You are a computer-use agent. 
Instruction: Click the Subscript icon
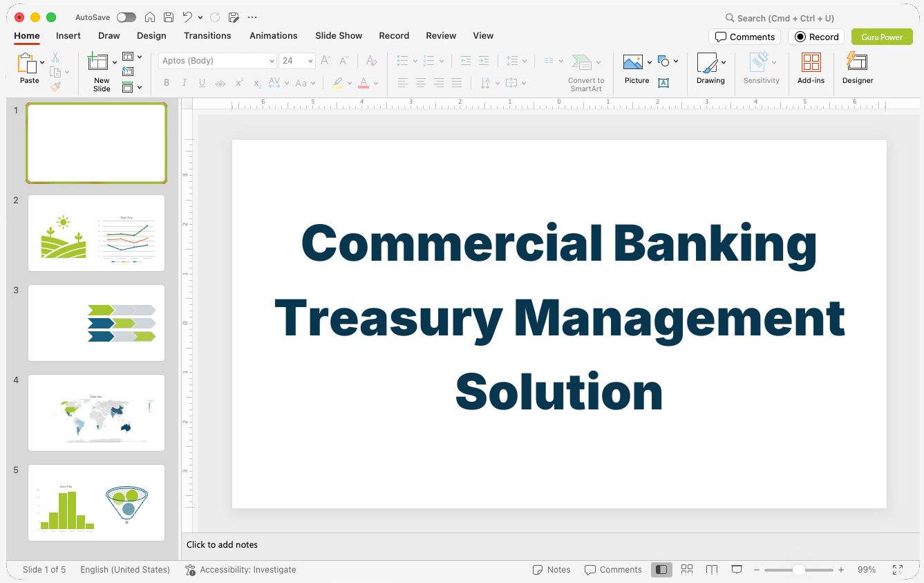tap(257, 83)
